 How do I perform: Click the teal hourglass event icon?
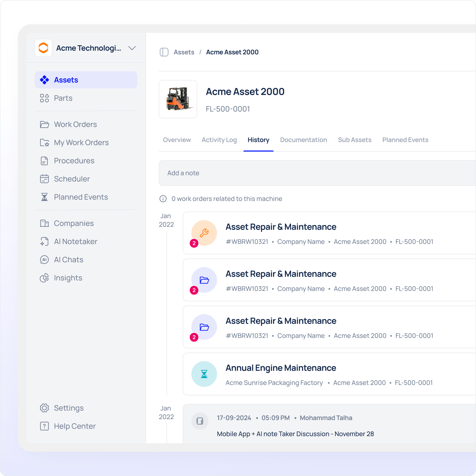tap(204, 374)
